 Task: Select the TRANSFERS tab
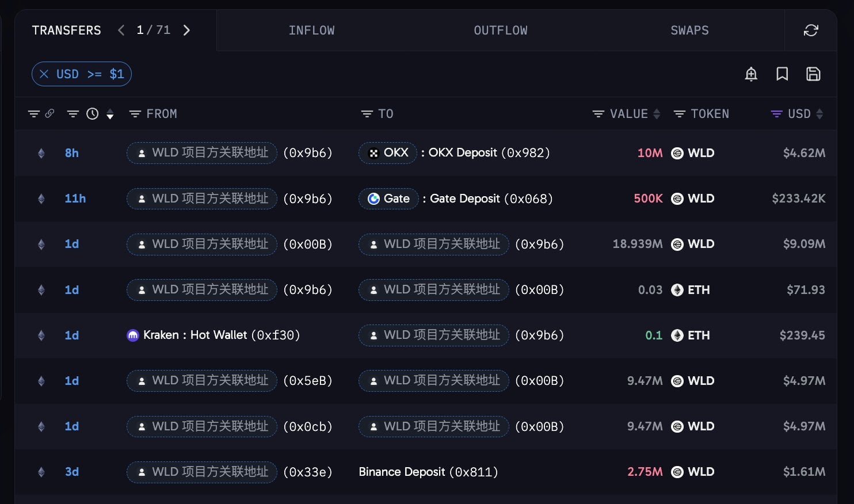[66, 30]
